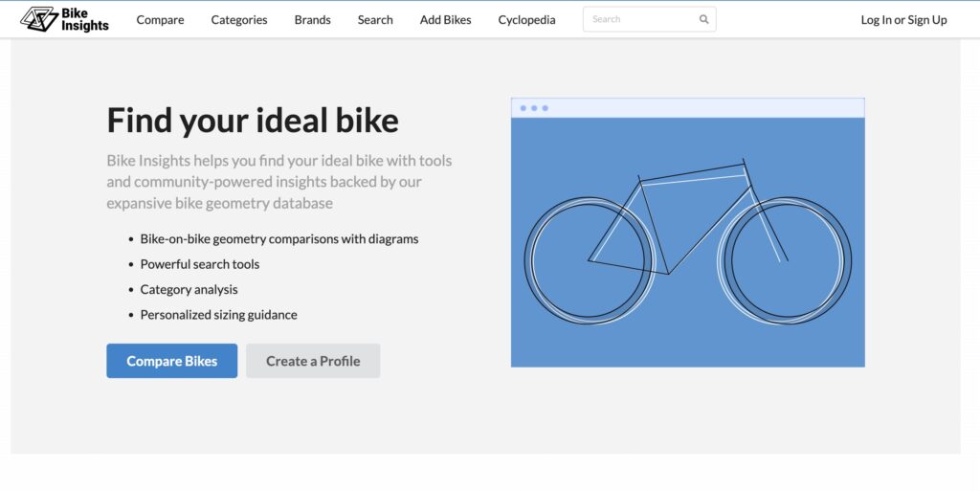Click the Create a Profile button

313,361
